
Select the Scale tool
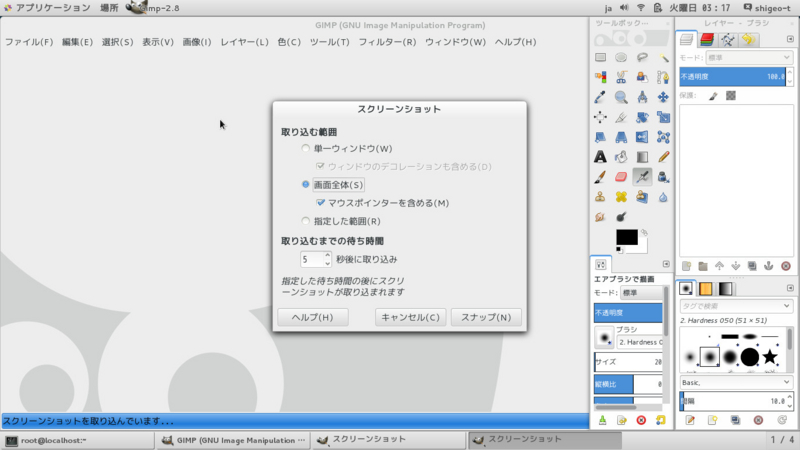(x=663, y=117)
